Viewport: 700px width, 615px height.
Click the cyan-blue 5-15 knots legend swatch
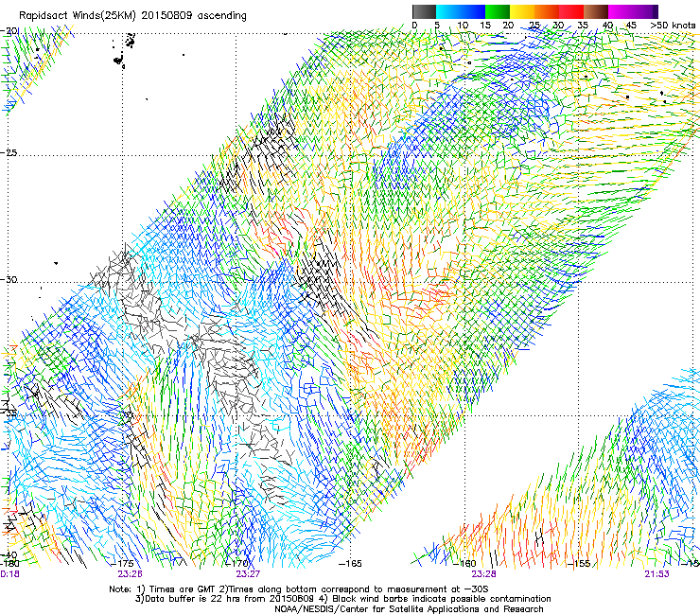pos(461,11)
